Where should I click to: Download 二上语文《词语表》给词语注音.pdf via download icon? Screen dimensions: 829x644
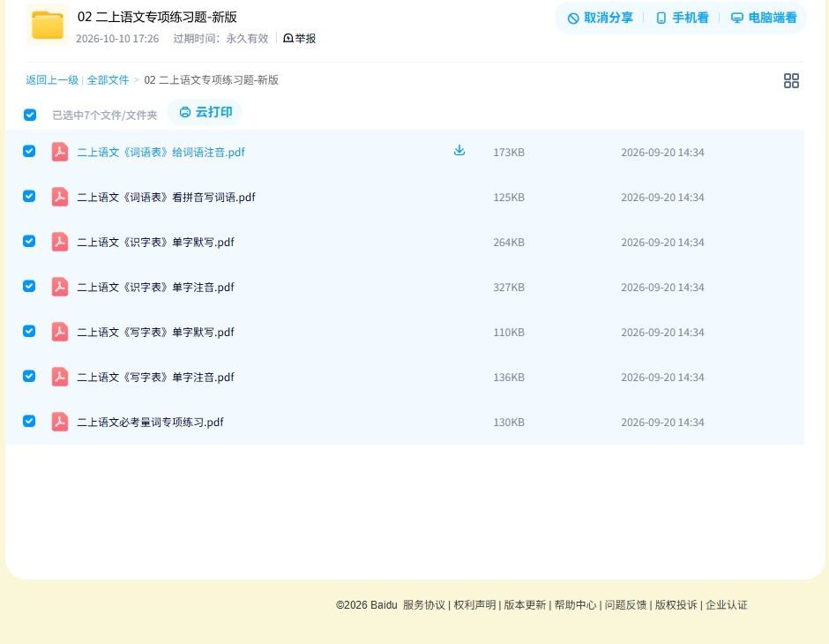(x=459, y=151)
